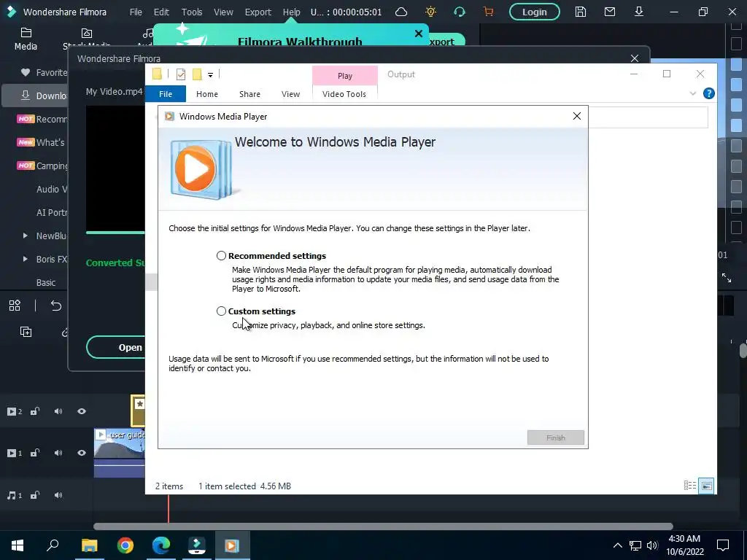Image resolution: width=747 pixels, height=560 pixels.
Task: Close the Windows Media Player welcome dialog
Action: pyautogui.click(x=576, y=116)
